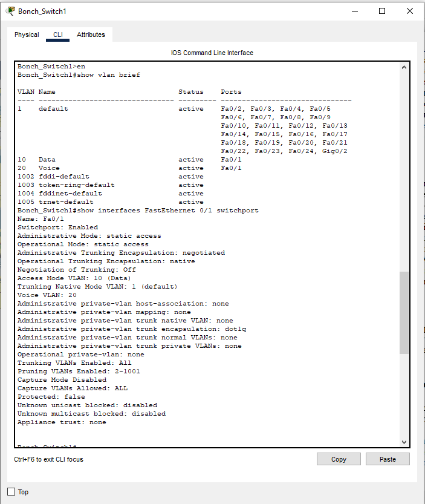425x504 pixels.
Task: Click 'private-vlan trunk encapsulation: dot1q' line
Action: click(132, 329)
